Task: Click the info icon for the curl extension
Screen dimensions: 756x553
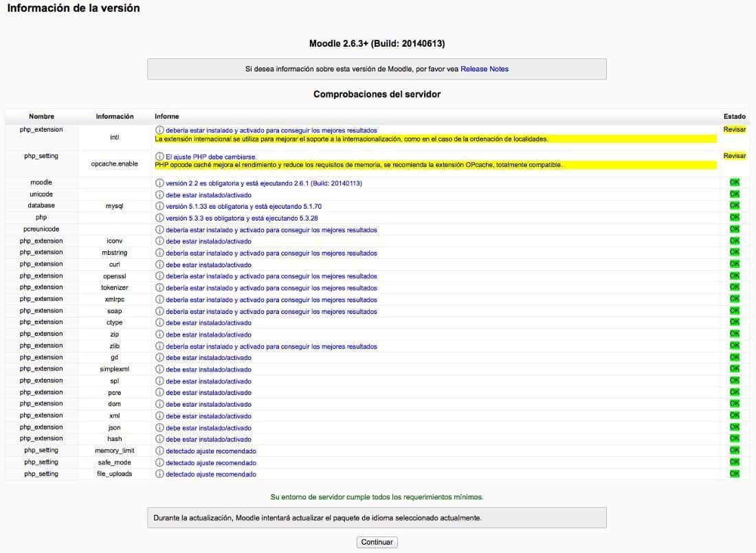Action: 159,264
